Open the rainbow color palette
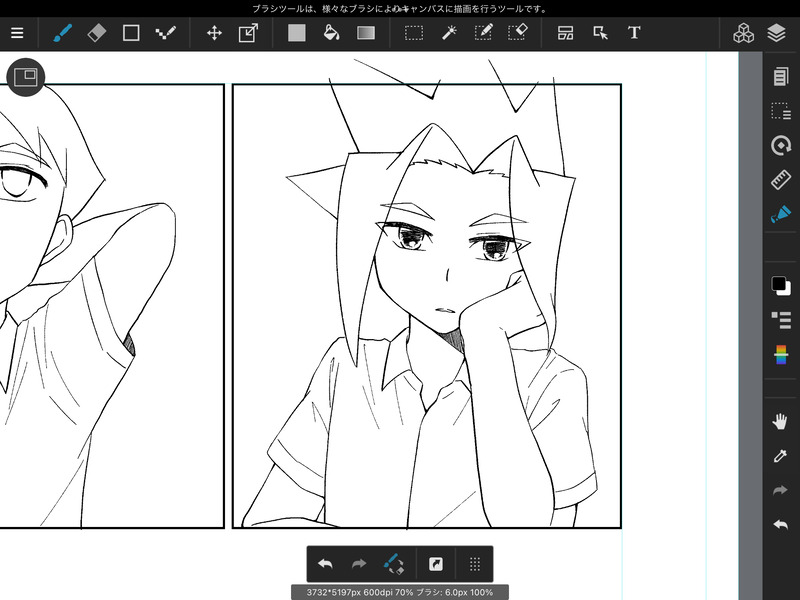The height and width of the screenshot is (600, 800). click(781, 355)
